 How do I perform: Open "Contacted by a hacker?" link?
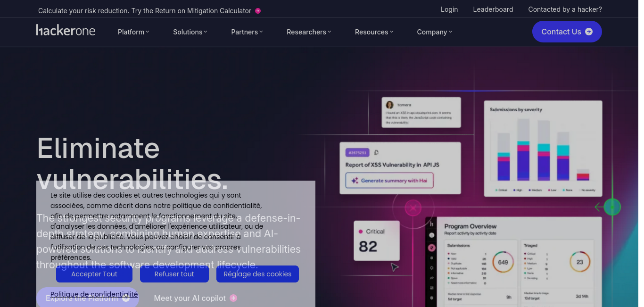[x=565, y=9]
